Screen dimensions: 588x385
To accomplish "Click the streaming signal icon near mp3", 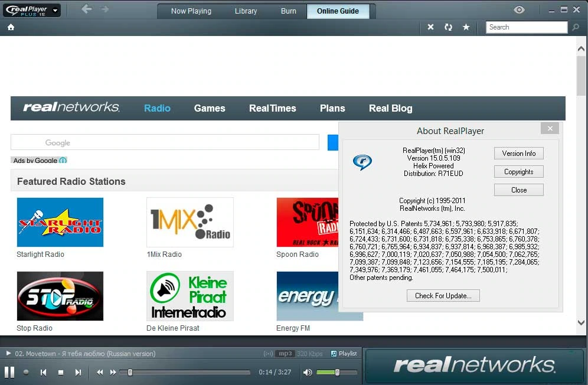I will point(268,354).
